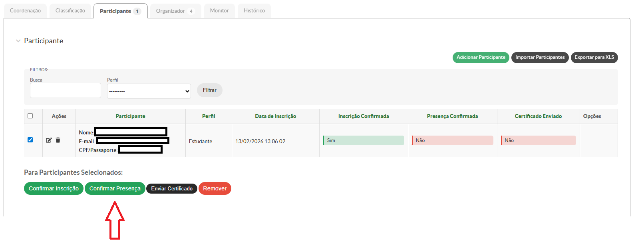This screenshot has height=242, width=644.
Task: Uncheck the participant row checkbox
Action: click(30, 140)
